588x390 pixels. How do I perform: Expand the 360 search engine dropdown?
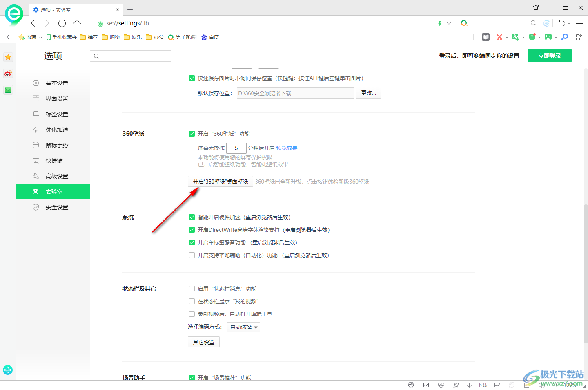click(470, 25)
